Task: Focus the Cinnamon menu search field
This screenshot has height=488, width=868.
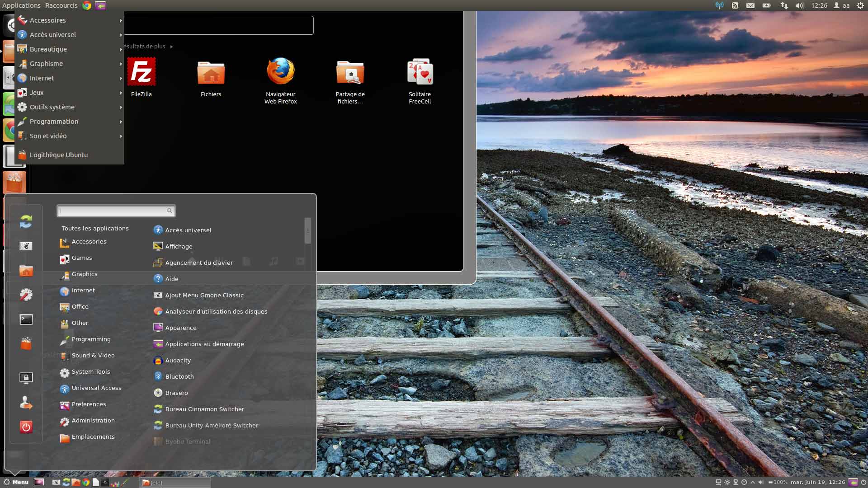Action: pos(113,211)
